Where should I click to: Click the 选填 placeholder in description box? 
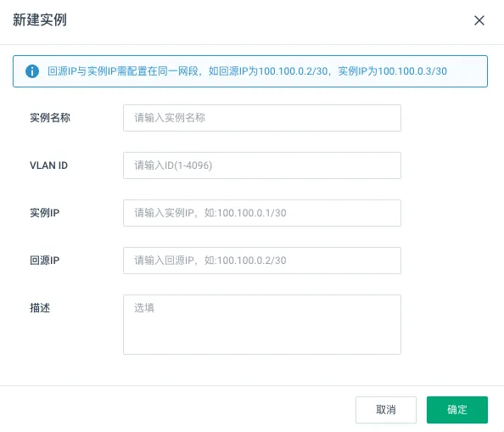[144, 308]
